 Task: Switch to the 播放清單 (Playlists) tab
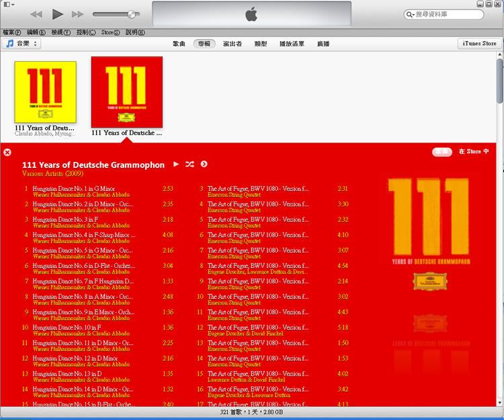[292, 44]
